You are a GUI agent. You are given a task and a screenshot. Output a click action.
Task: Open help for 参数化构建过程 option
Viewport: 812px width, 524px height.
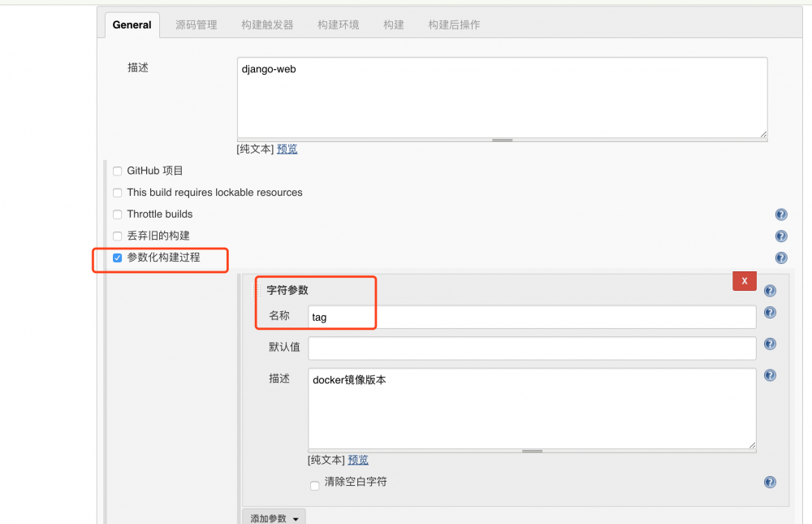click(781, 258)
